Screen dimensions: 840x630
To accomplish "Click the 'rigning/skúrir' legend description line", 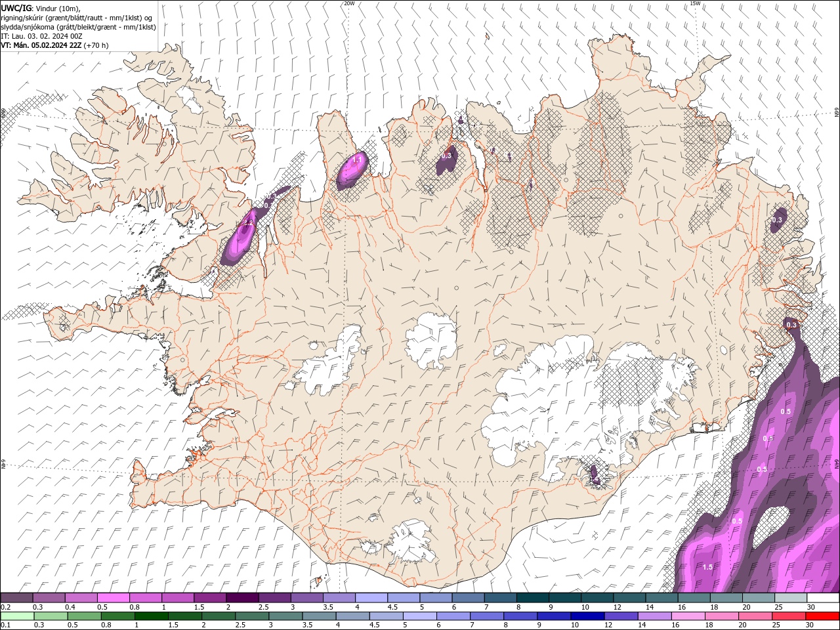I will (76, 18).
